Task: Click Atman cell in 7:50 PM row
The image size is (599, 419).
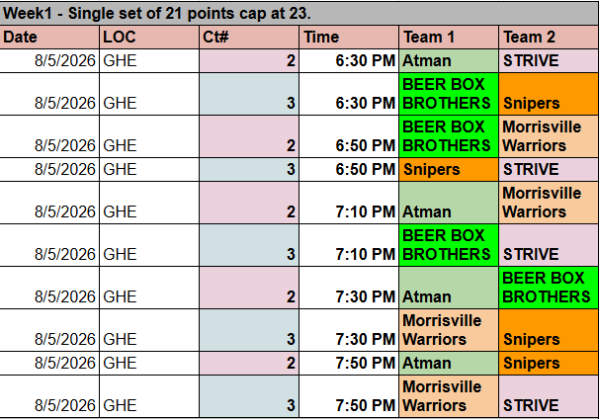Action: point(448,363)
